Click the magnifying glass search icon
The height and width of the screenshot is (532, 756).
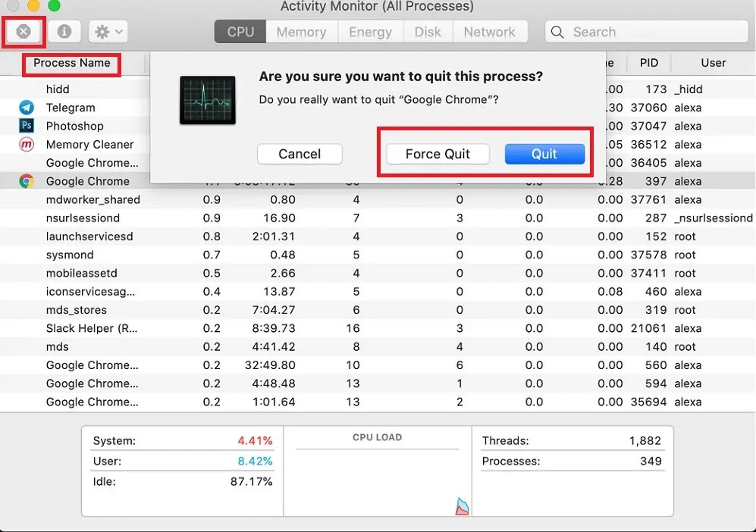click(x=557, y=32)
